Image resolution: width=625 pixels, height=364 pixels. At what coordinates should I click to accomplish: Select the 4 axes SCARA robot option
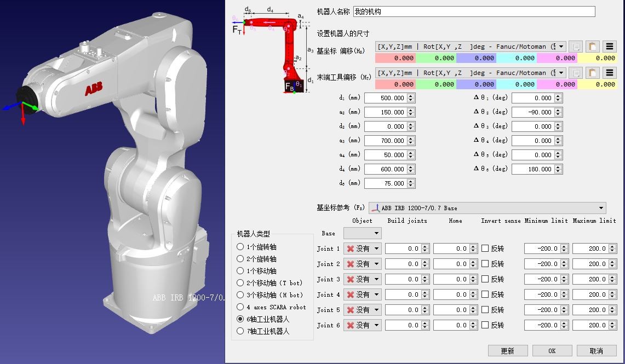(240, 307)
